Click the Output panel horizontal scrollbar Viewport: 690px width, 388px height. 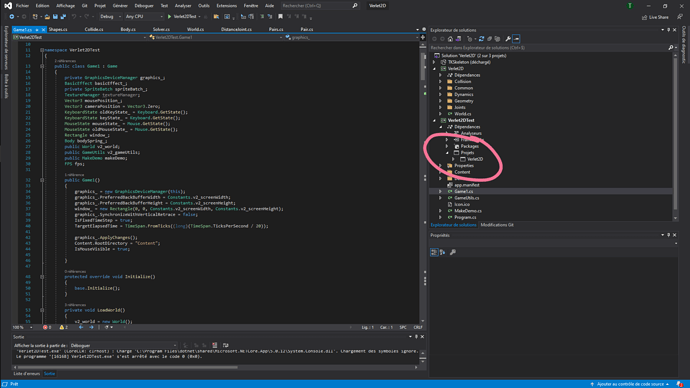[128, 367]
